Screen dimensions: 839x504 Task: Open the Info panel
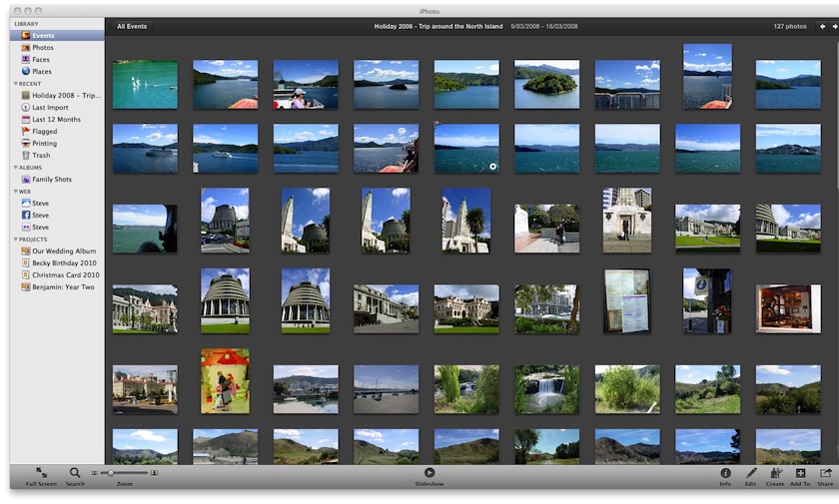(x=725, y=477)
